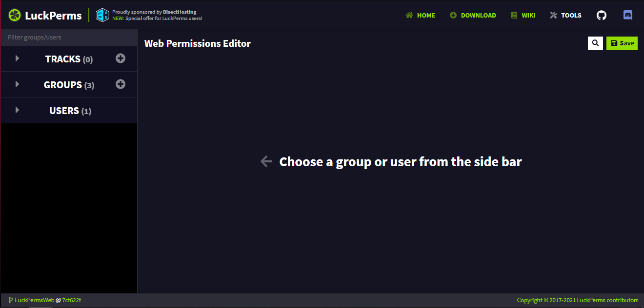Screen dimensions: 644x308
Task: Click the BisectHosting sponsor logo icon
Action: pyautogui.click(x=102, y=15)
